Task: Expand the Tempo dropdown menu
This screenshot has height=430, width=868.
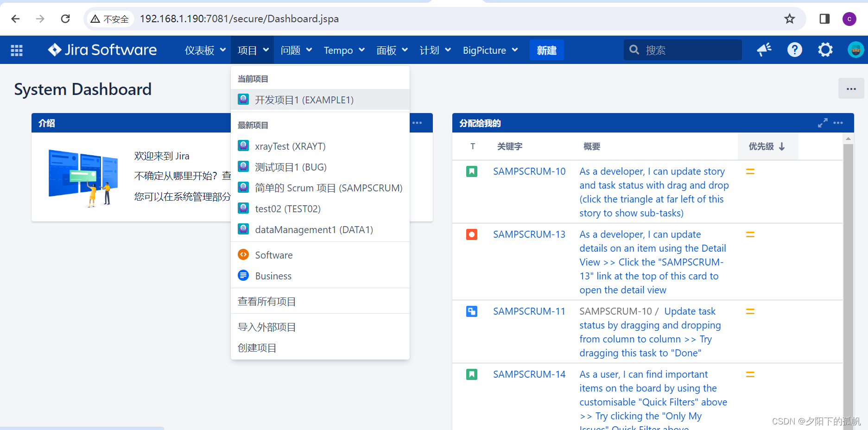Action: click(344, 50)
